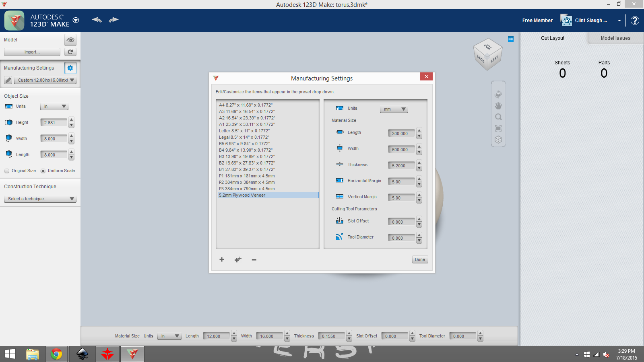Select A4 8.27" x 11.69" preset
Screen dimensions: 644x362
click(268, 105)
